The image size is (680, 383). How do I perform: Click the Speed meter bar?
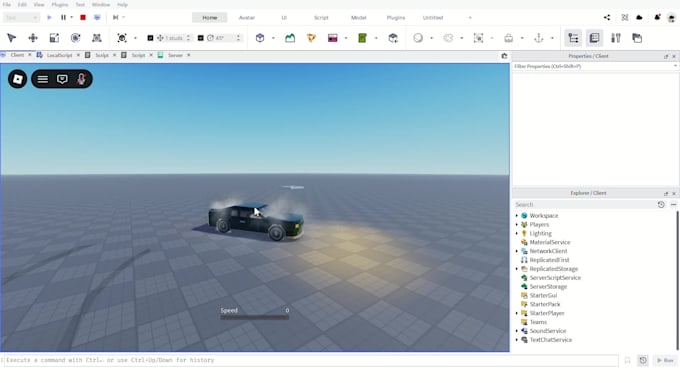pyautogui.click(x=255, y=318)
